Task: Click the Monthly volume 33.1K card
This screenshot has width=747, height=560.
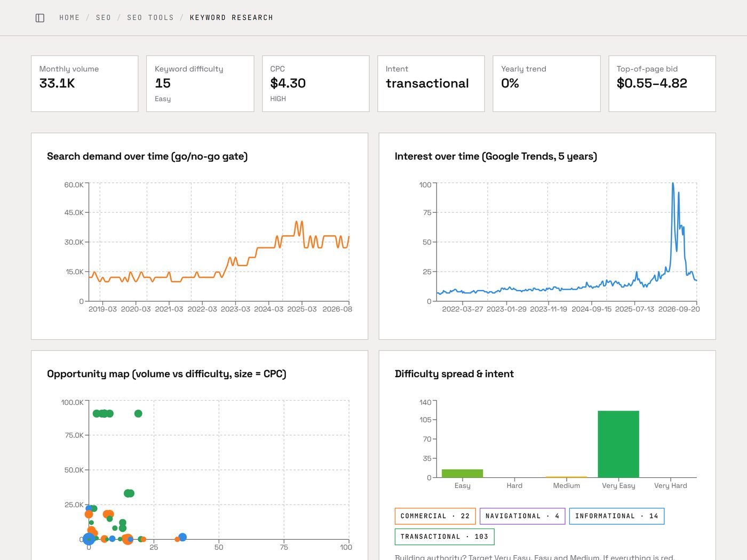Action: (x=85, y=84)
